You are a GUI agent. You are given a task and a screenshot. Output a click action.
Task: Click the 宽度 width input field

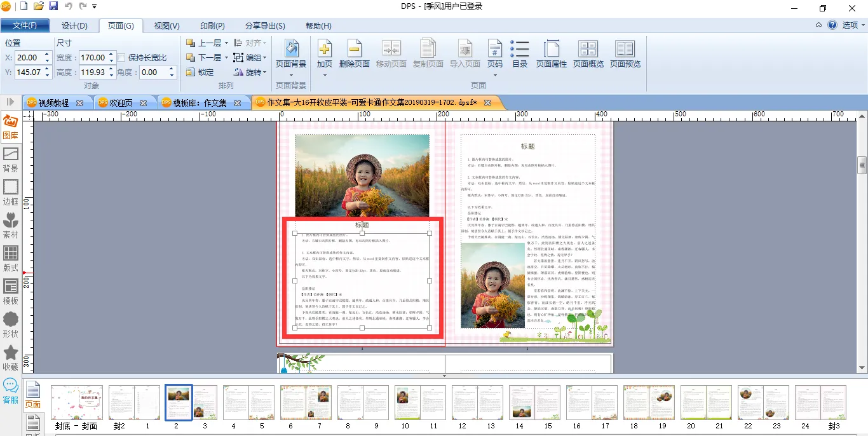coord(93,58)
